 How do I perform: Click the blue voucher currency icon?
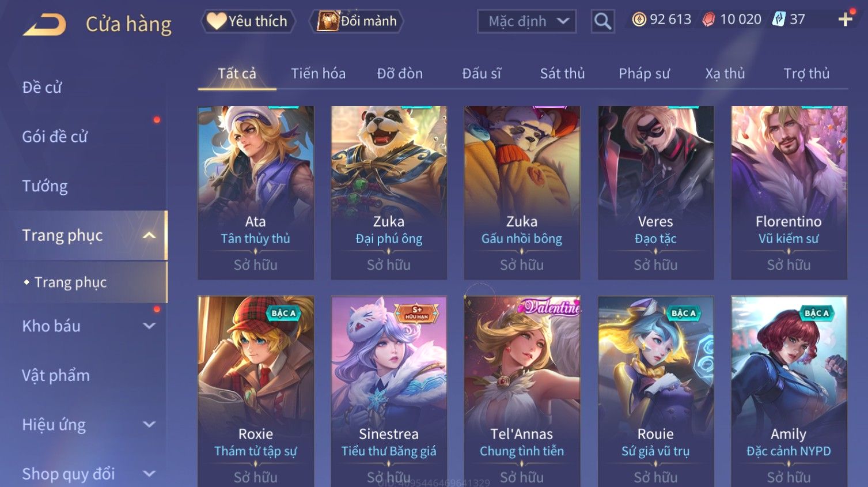[778, 20]
